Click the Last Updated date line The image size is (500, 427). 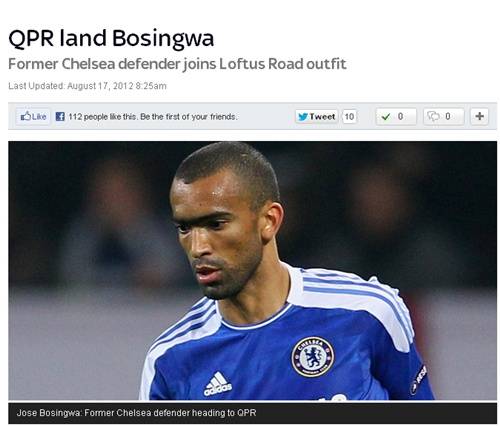pyautogui.click(x=87, y=86)
